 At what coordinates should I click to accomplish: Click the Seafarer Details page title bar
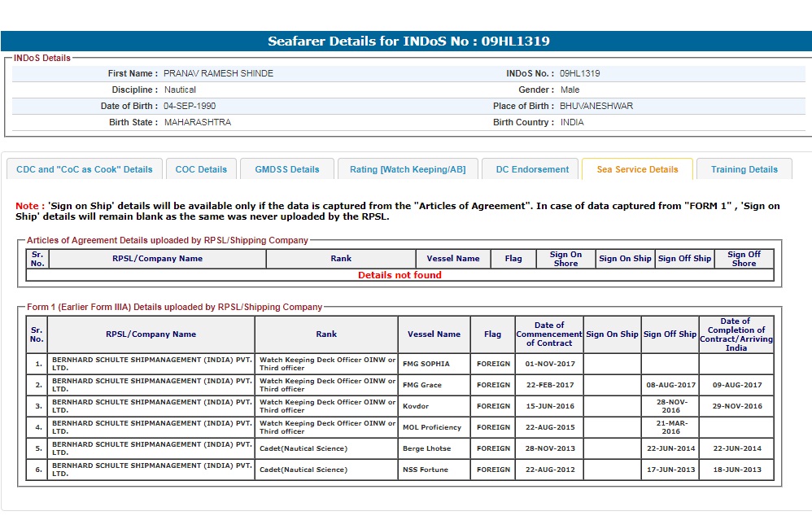point(408,42)
